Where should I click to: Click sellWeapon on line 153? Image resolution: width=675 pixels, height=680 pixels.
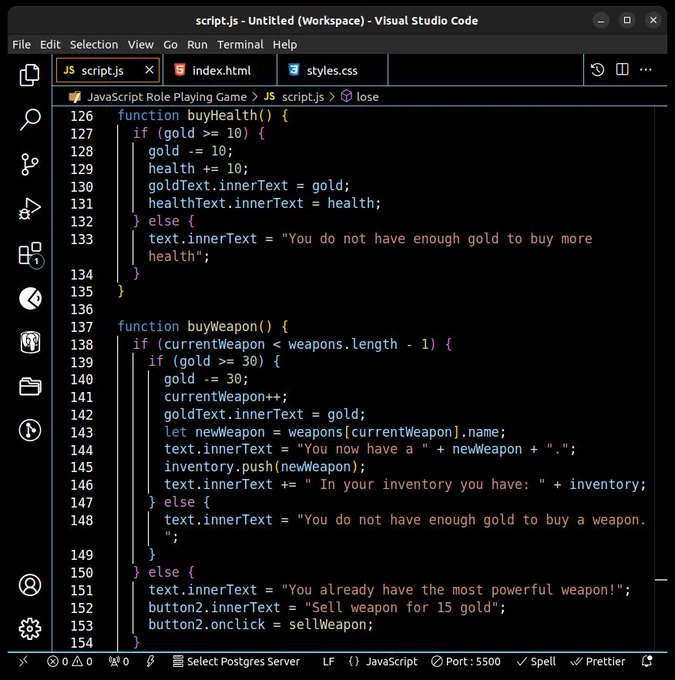click(328, 624)
